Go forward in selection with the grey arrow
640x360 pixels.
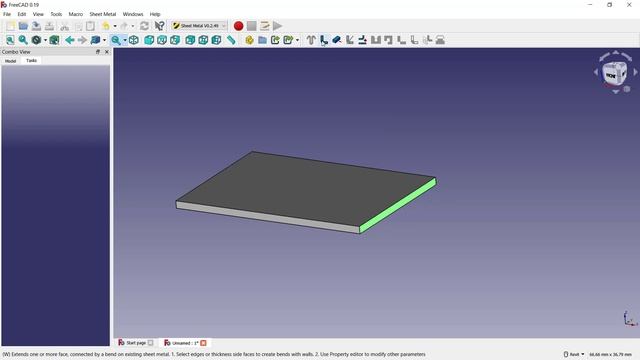coord(82,40)
